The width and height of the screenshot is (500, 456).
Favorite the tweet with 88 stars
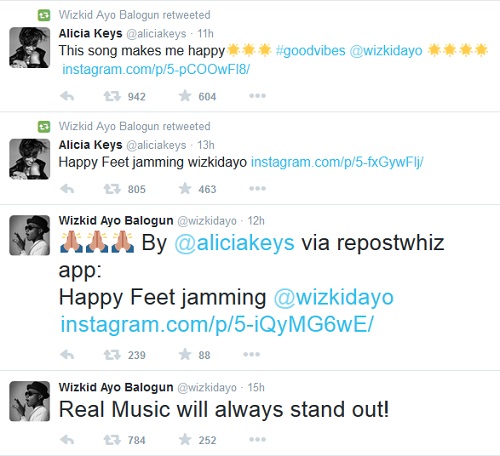tap(185, 354)
